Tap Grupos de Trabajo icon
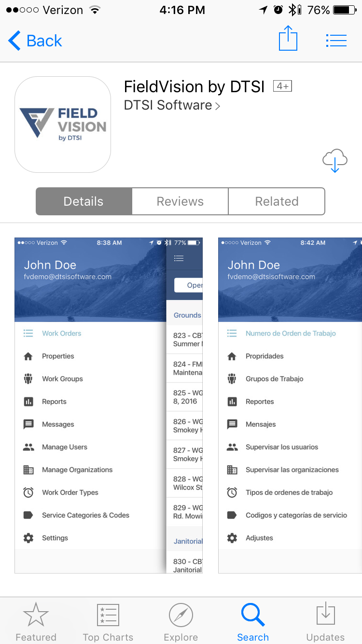 pyautogui.click(x=232, y=379)
